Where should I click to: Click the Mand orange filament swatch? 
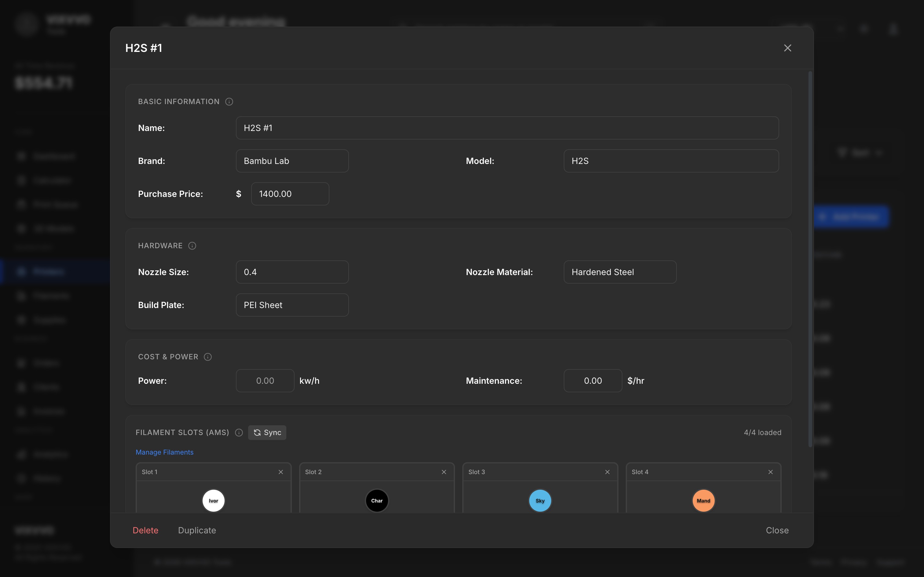click(x=703, y=501)
